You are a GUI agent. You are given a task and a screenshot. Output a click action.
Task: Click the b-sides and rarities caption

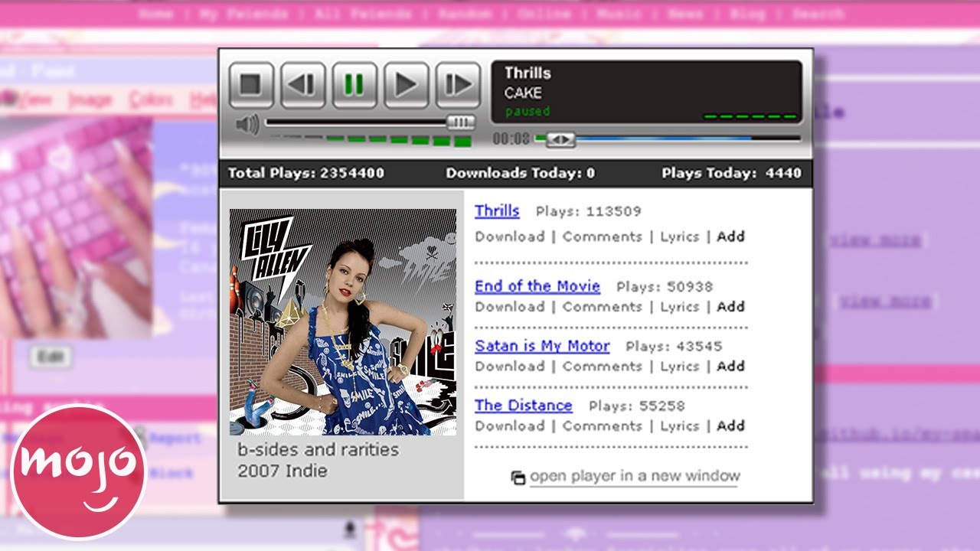point(318,450)
